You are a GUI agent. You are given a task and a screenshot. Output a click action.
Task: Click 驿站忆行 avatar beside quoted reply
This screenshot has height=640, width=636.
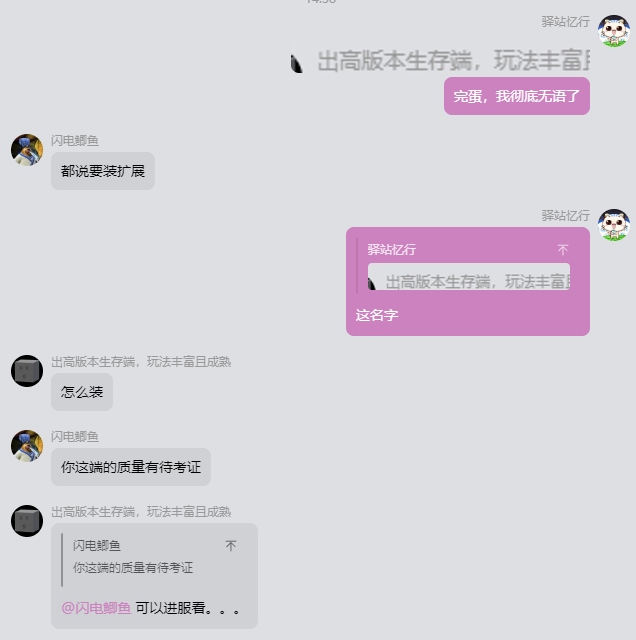tap(614, 225)
